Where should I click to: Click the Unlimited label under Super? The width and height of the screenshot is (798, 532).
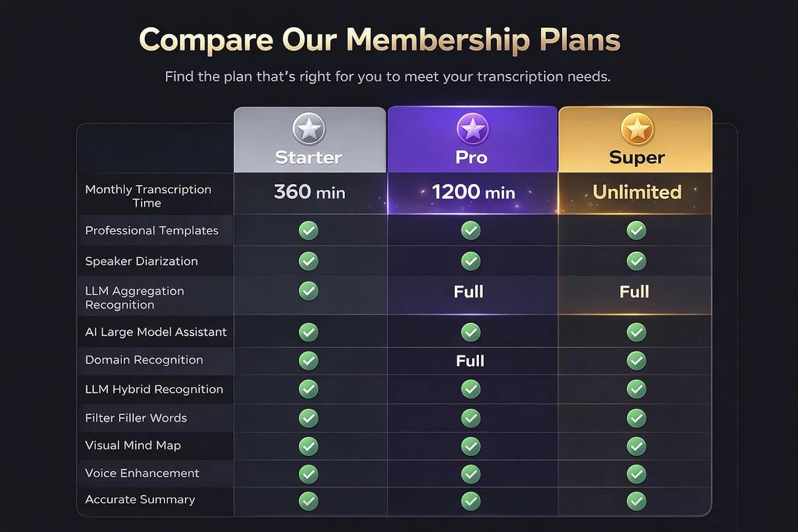[637, 192]
